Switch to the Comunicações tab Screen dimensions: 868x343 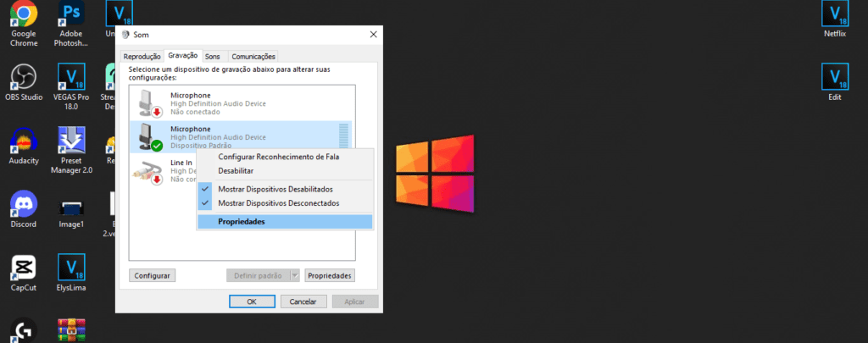coord(253,57)
